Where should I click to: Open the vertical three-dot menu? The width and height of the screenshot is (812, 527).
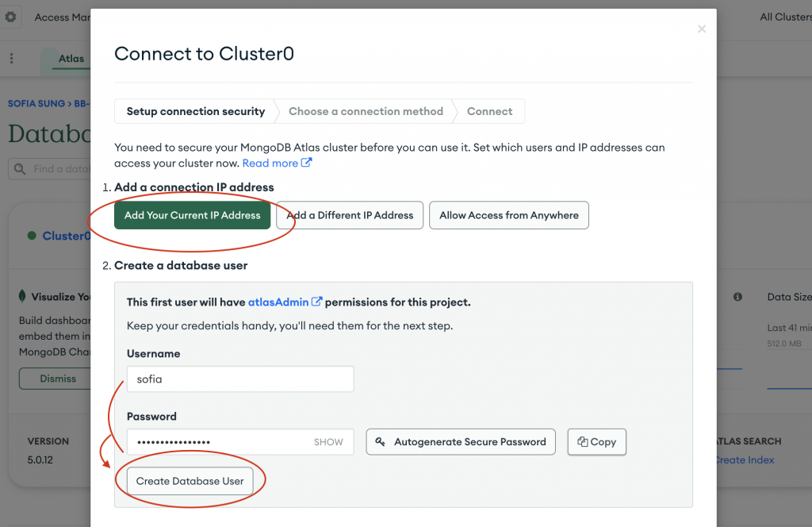(11, 59)
